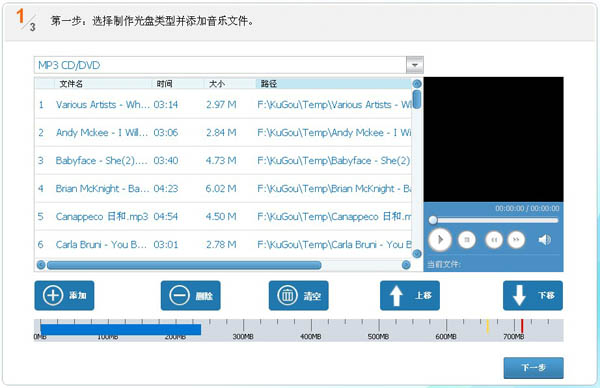600x388 pixels.
Task: Click the red capacity limit marker
Action: 522,326
